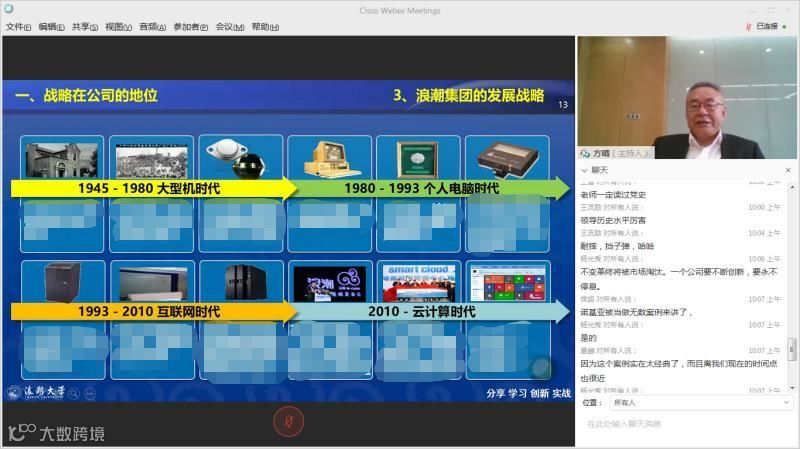Close the chat panel with X
This screenshot has height=449, width=800.
788,170
